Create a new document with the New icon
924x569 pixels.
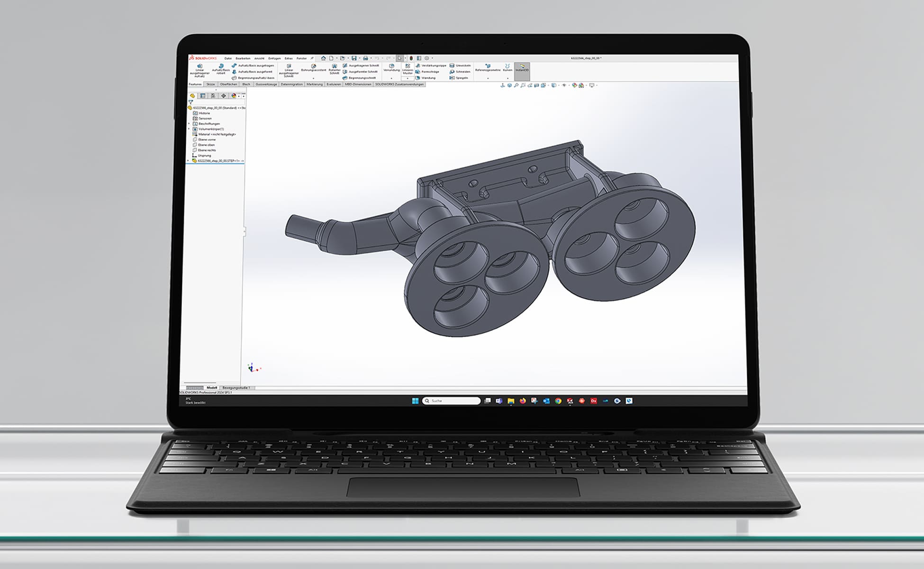[x=331, y=58]
